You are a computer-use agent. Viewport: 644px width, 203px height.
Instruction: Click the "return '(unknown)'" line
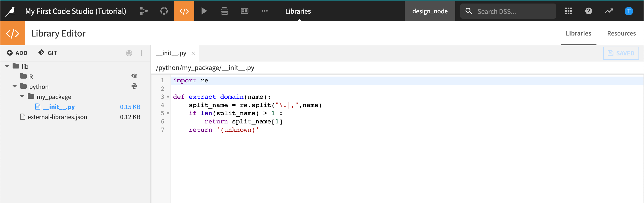point(224,130)
